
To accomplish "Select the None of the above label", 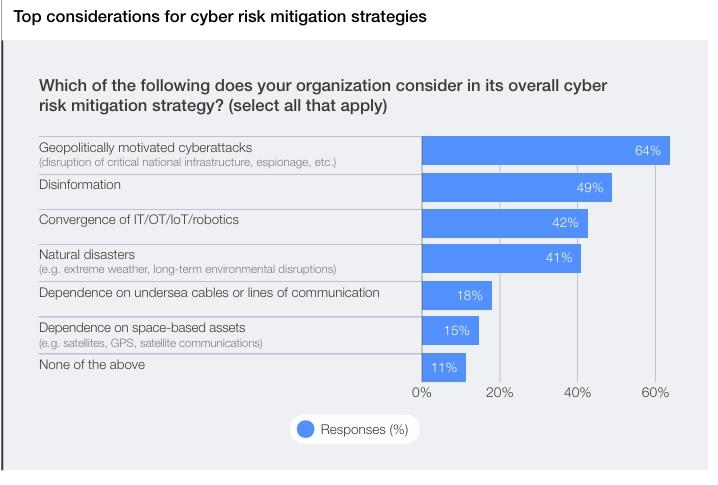I will [x=92, y=365].
